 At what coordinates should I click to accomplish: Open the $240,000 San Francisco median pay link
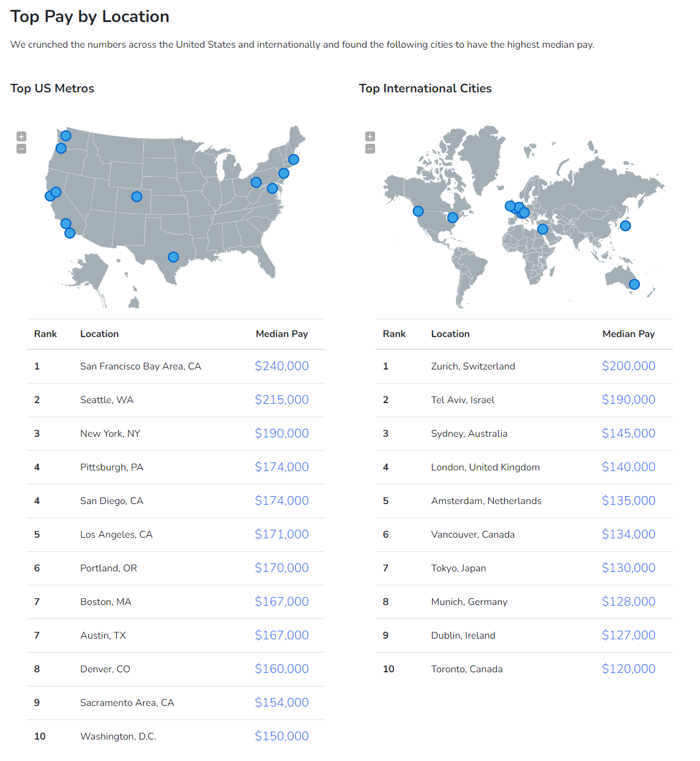tap(282, 366)
